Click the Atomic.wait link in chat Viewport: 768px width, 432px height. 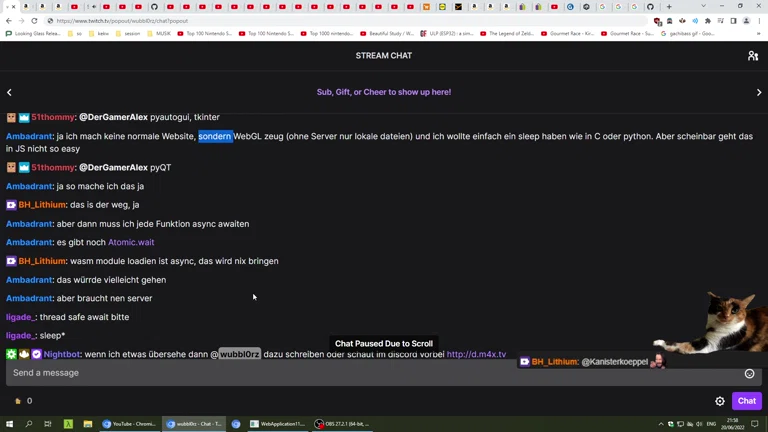point(131,242)
